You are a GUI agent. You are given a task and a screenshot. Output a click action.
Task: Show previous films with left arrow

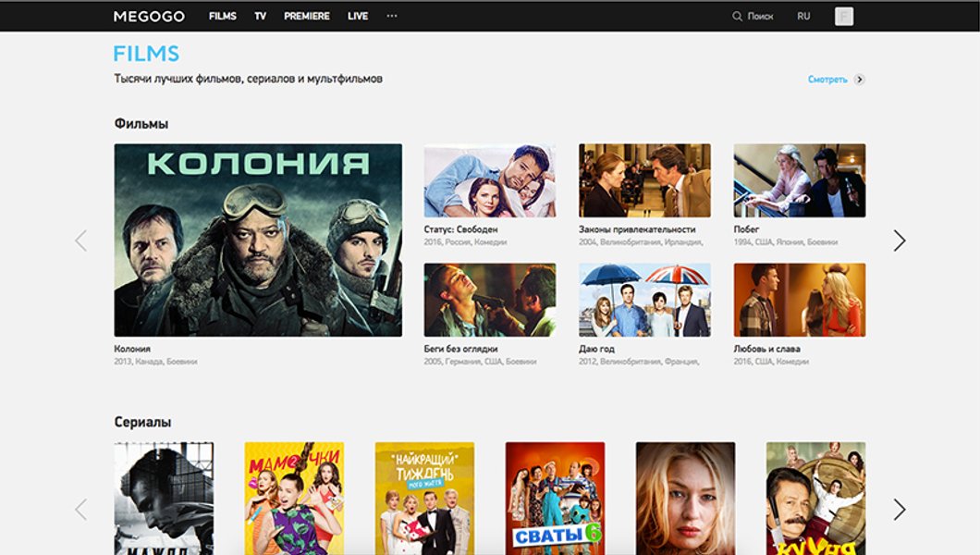pos(80,240)
